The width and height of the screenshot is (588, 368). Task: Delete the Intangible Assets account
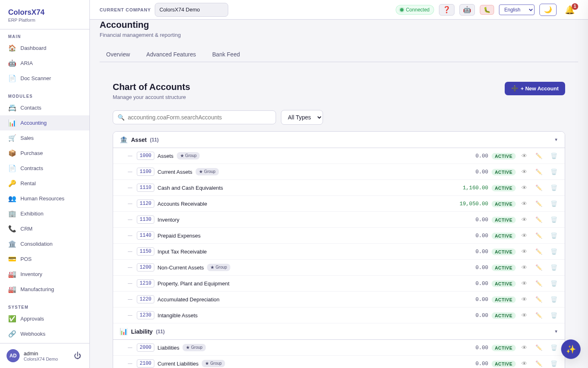point(554,315)
